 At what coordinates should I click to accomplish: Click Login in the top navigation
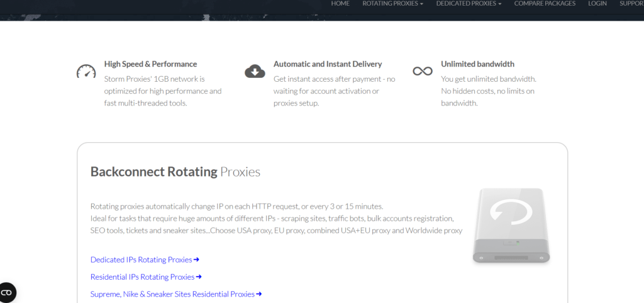point(597,4)
